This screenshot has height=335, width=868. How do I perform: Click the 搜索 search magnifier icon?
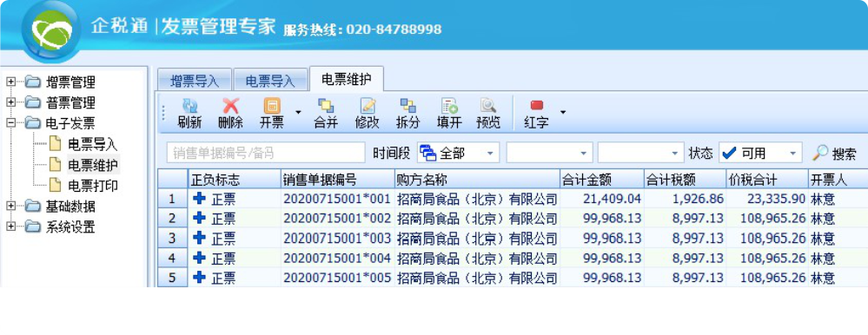pos(820,153)
